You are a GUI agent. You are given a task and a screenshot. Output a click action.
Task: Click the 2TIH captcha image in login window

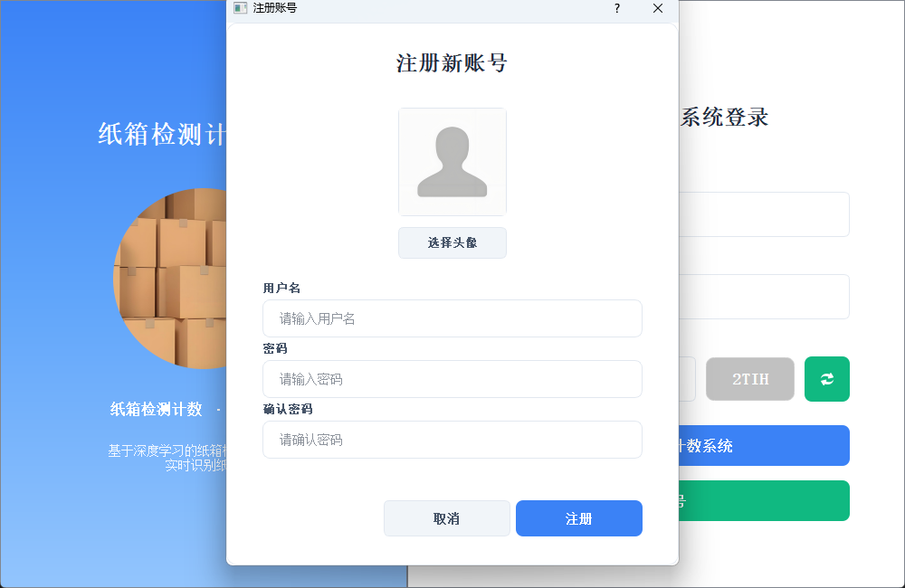tap(749, 379)
